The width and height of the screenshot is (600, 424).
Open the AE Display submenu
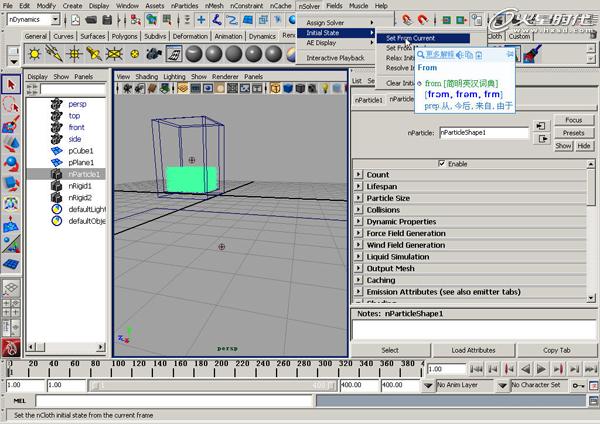coord(336,43)
